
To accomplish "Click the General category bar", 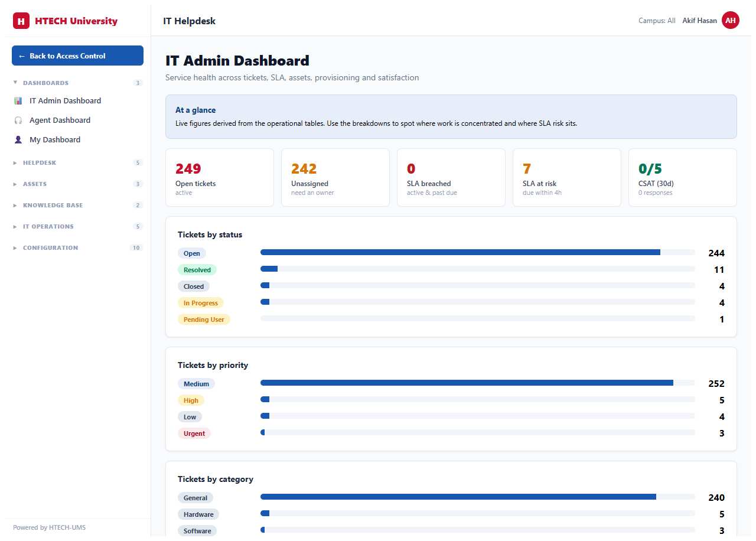I will tap(477, 497).
